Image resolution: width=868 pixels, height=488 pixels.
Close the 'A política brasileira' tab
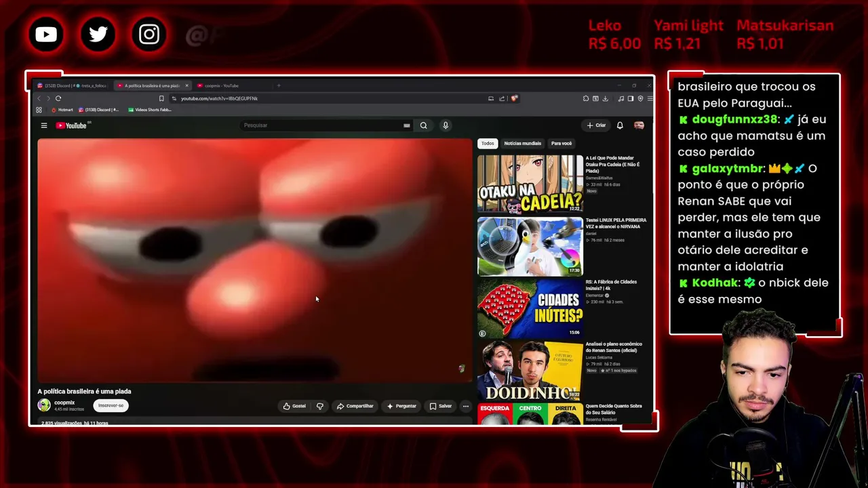(186, 86)
